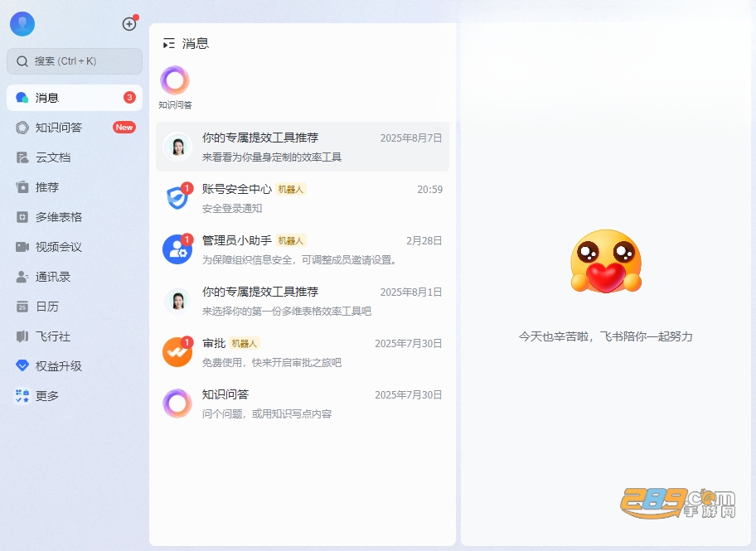Click the plus create icon
The height and width of the screenshot is (551, 756).
(129, 24)
